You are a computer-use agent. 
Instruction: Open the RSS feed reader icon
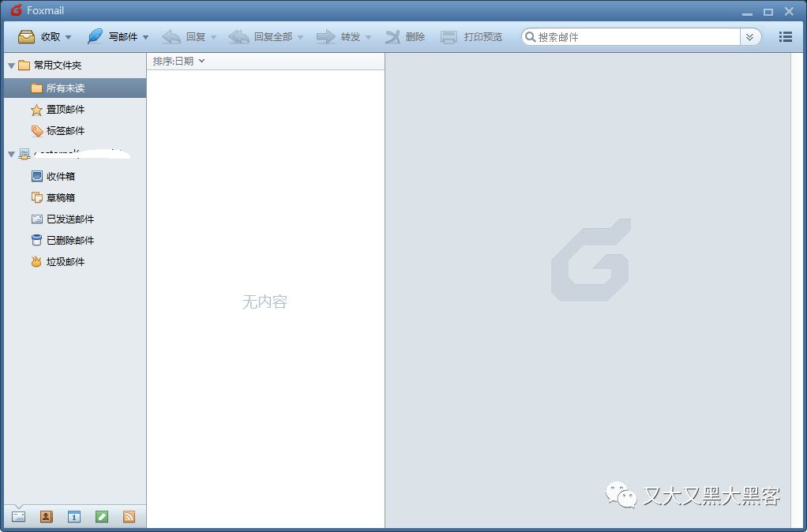(129, 515)
